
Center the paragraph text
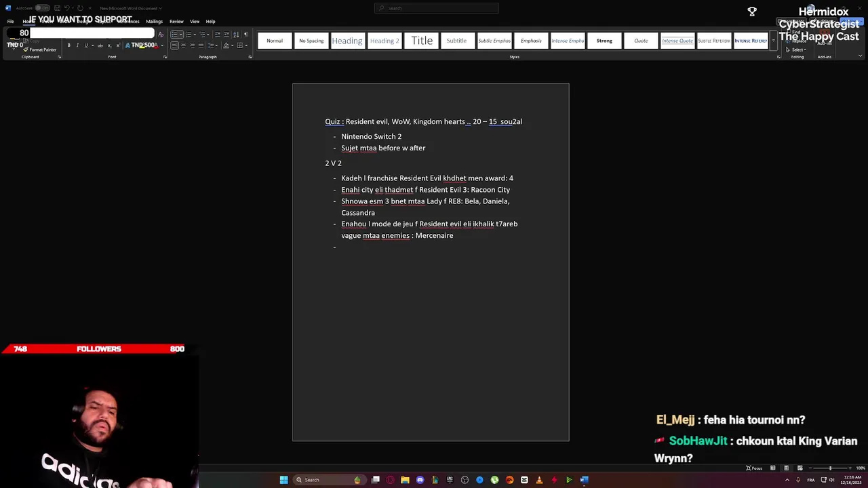183,45
